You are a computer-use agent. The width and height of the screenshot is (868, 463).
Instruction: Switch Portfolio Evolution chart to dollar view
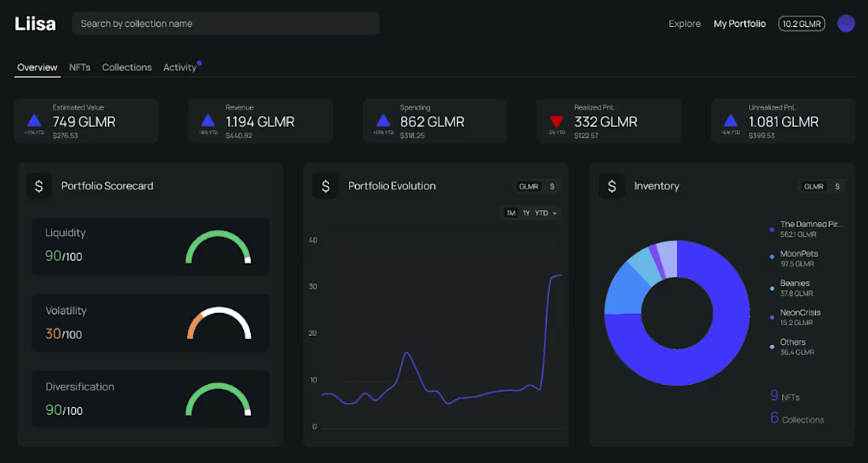coord(552,186)
